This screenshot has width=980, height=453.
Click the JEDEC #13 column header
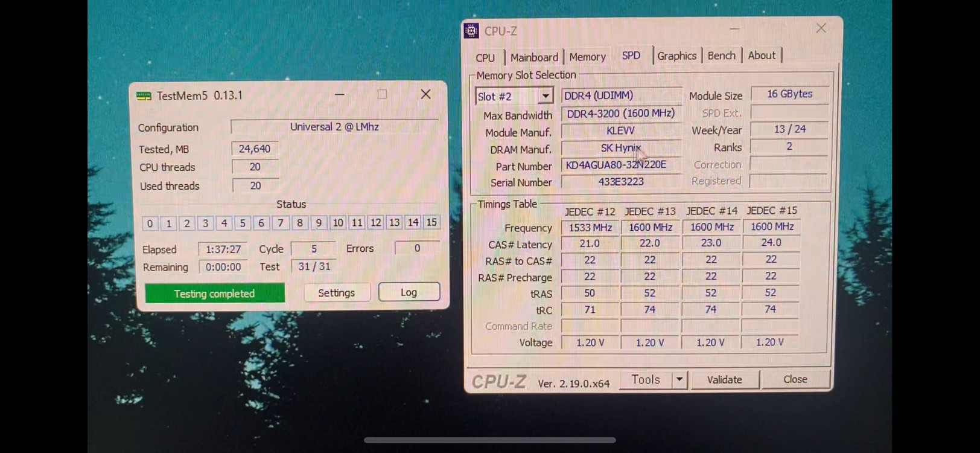click(x=650, y=211)
